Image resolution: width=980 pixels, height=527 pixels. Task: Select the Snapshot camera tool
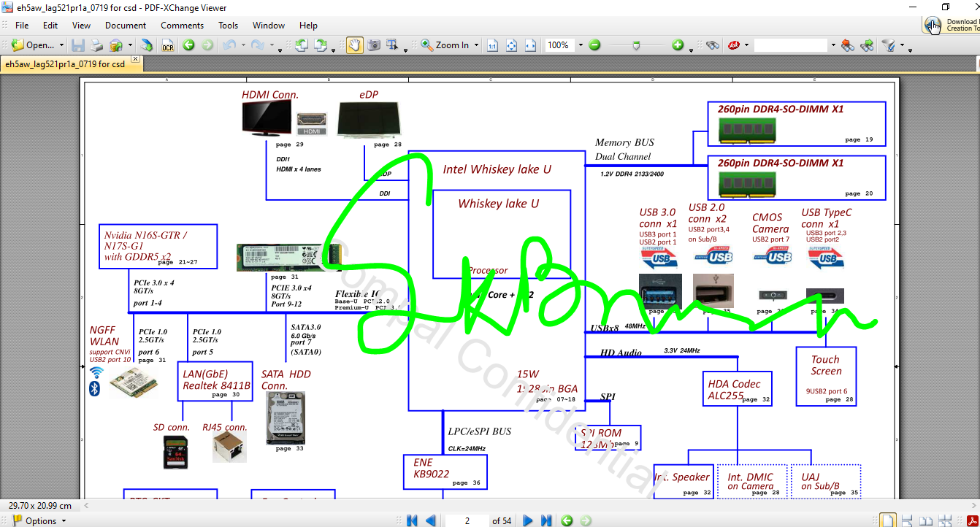pos(373,45)
